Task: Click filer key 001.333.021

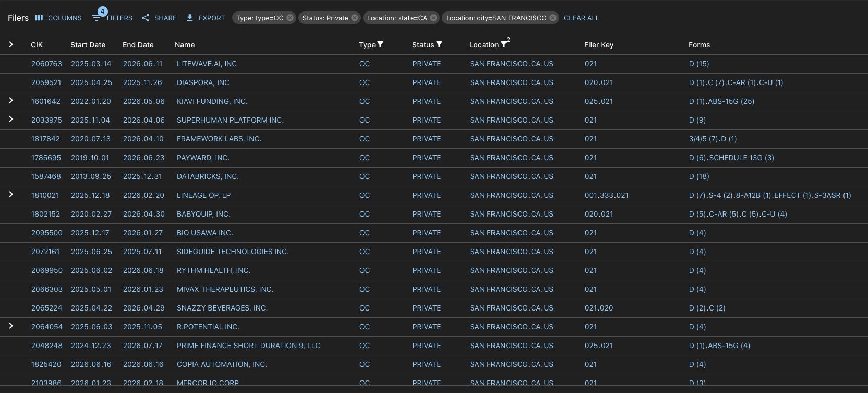Action: [x=607, y=195]
